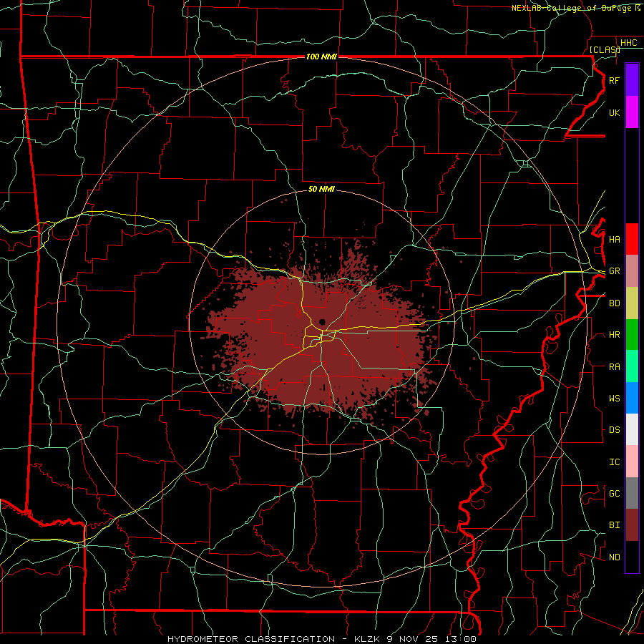
Task: Click the GR pink-brown legend swatch
Action: pos(632,271)
